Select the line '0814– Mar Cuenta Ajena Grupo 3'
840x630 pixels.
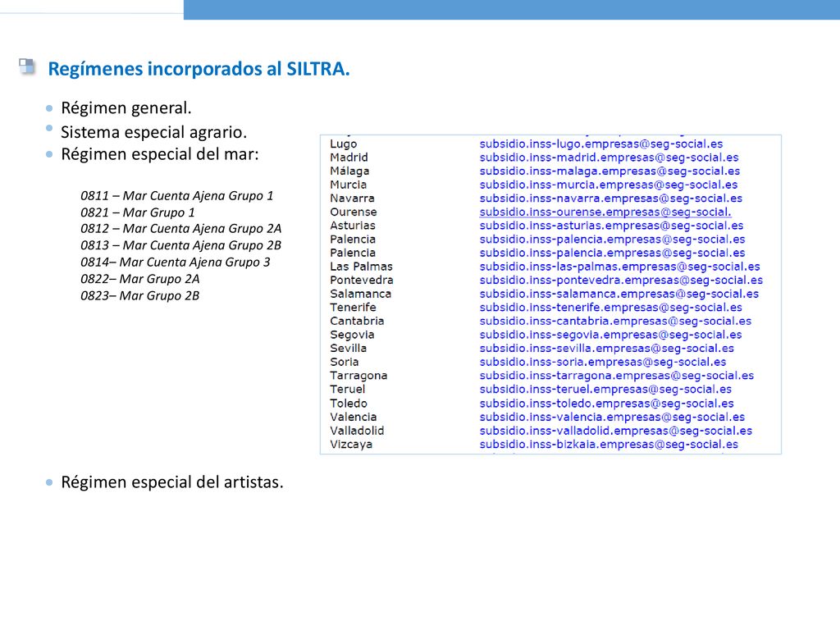pos(176,262)
